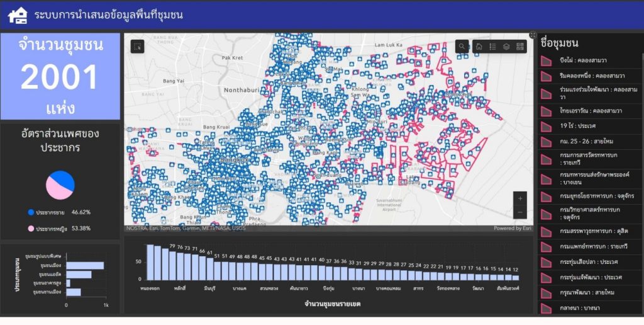The image size is (644, 325).
Task: Open the basemap gallery grid icon
Action: pyautogui.click(x=520, y=47)
